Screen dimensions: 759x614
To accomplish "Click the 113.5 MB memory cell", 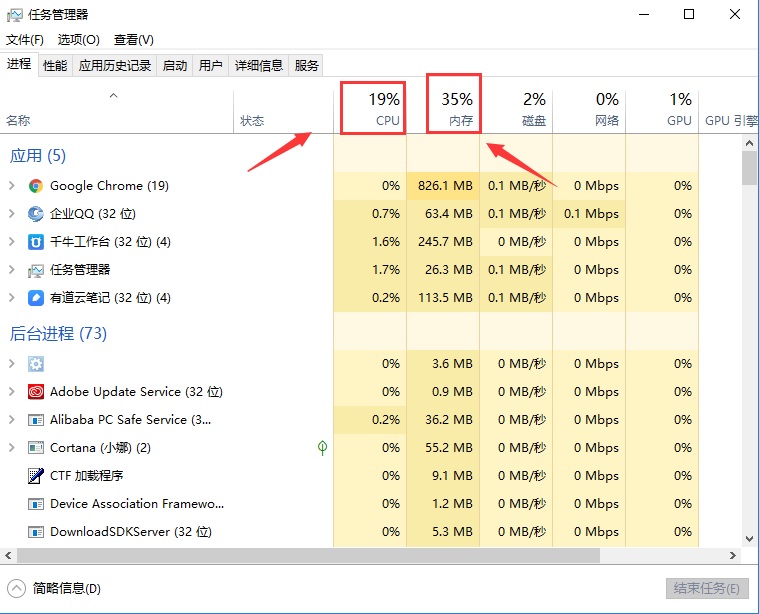I will pos(445,298).
